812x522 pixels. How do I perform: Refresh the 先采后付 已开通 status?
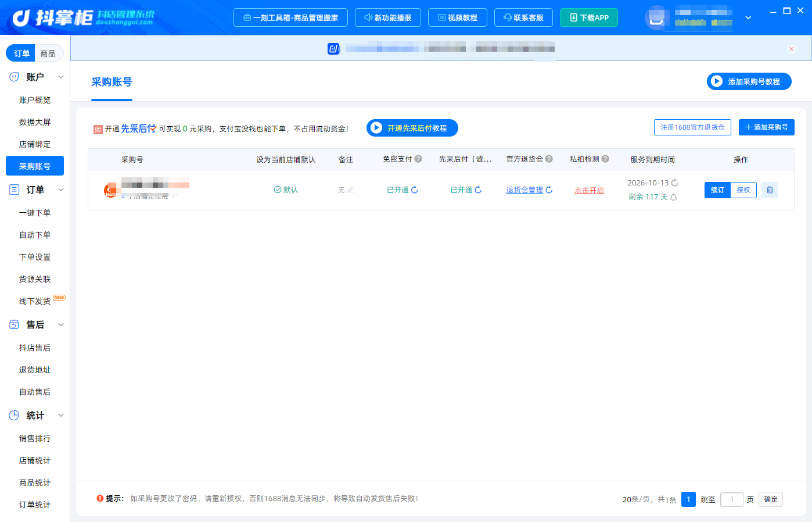click(478, 190)
